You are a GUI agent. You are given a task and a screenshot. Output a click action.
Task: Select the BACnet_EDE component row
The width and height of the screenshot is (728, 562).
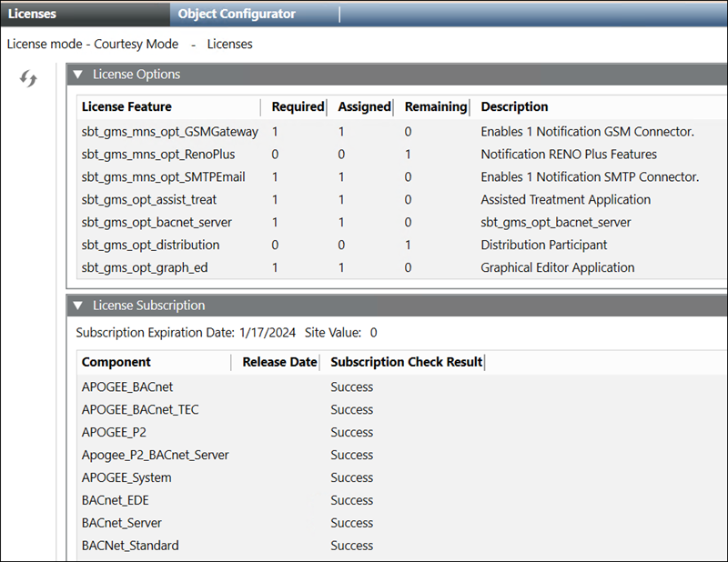click(x=119, y=501)
